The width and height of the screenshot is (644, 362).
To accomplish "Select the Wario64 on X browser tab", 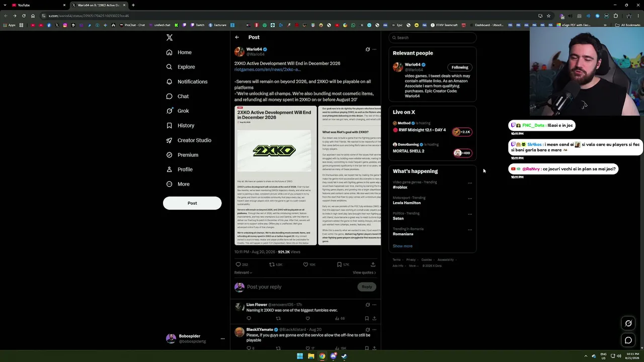I will point(99,5).
